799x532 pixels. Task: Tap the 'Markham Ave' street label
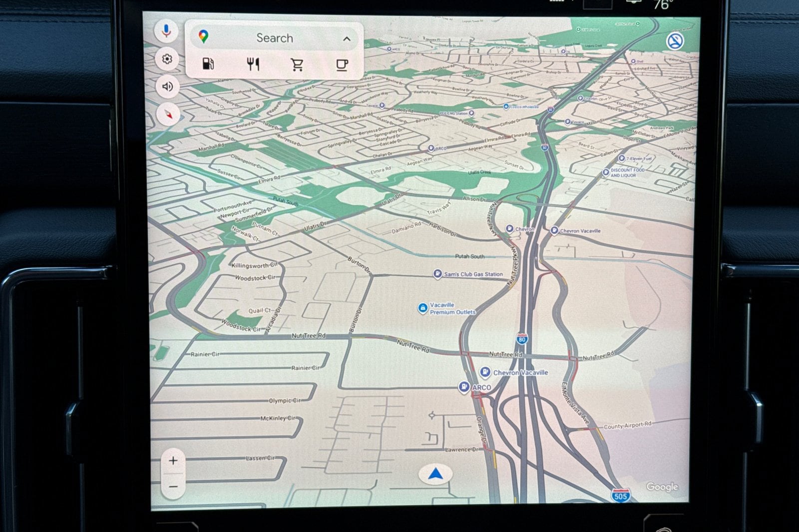[683, 158]
